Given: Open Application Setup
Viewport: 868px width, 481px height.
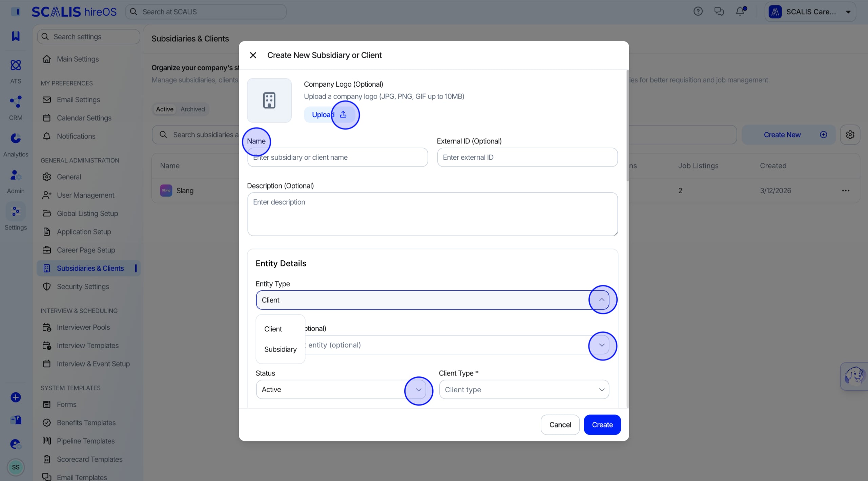Looking at the screenshot, I should (88, 232).
